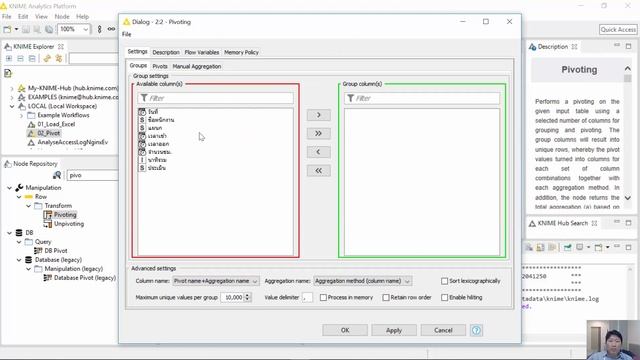Click the Description panel icon
The image size is (640, 360).
(532, 47)
